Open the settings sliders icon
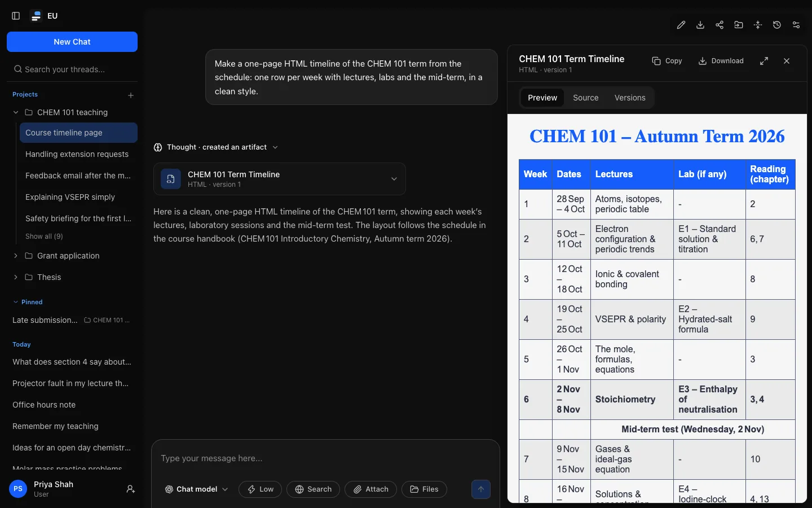Image resolution: width=812 pixels, height=508 pixels. click(x=796, y=25)
